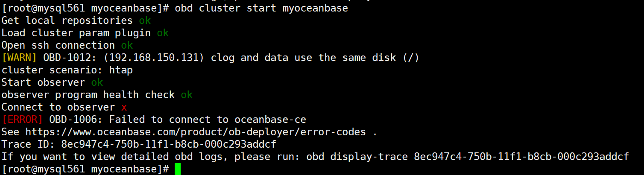
Task: Click the red x after Connect to observer
Action: pyautogui.click(x=124, y=107)
